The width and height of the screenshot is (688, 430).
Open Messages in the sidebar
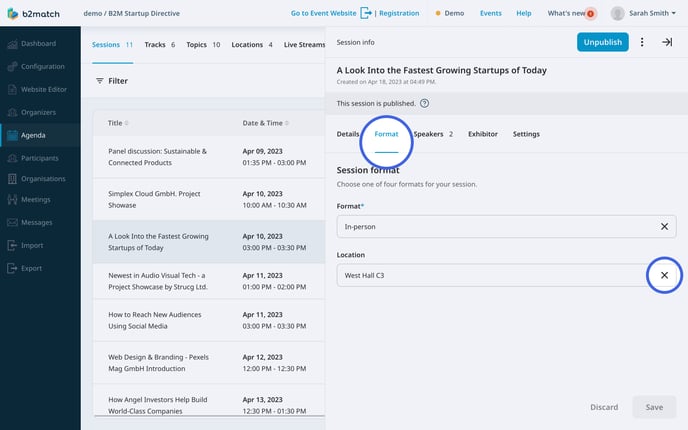coord(36,222)
